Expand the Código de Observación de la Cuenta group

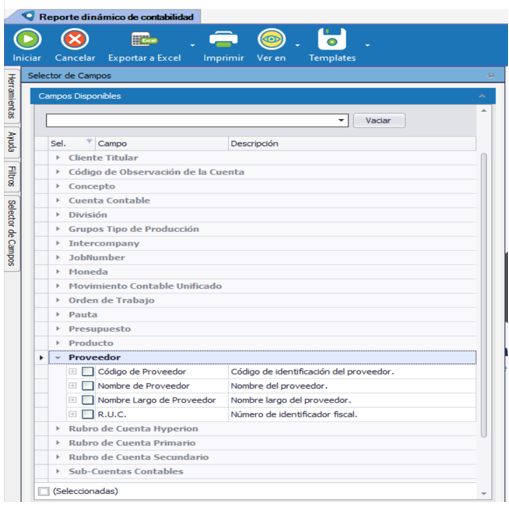[x=58, y=172]
